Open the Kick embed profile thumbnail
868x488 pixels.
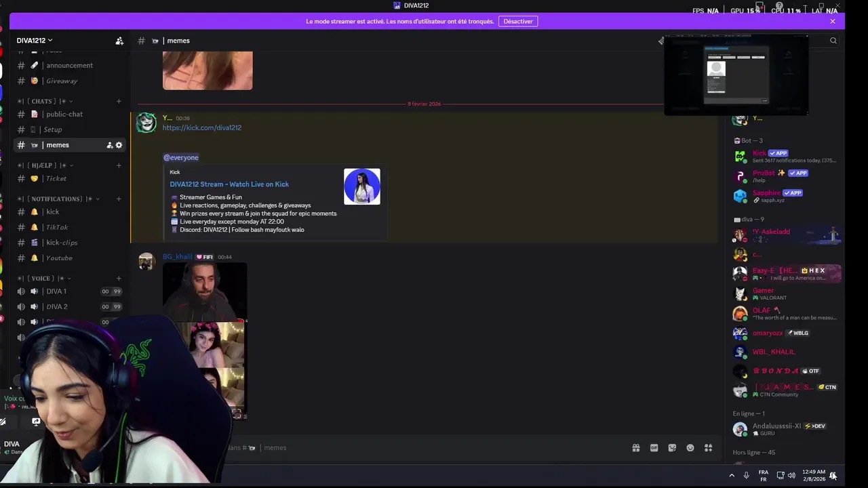[x=362, y=186]
